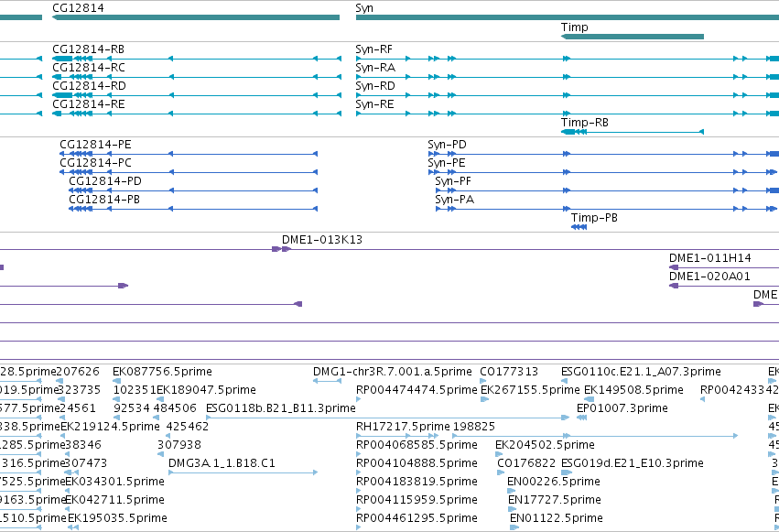Select EST EK195035.5prime
This screenshot has height=532, width=779.
click(x=117, y=518)
